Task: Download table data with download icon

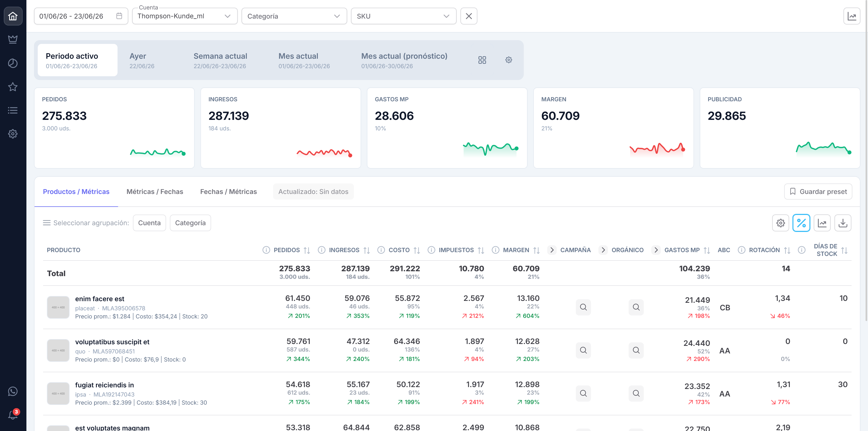Action: [x=843, y=223]
